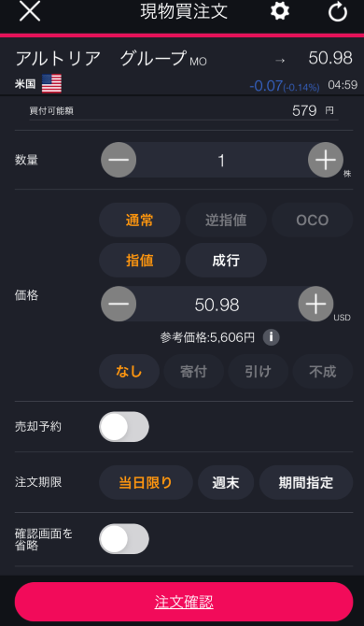The image size is (364, 626).
Task: Toggle the 確認画面を省略 switch
Action: tap(124, 539)
